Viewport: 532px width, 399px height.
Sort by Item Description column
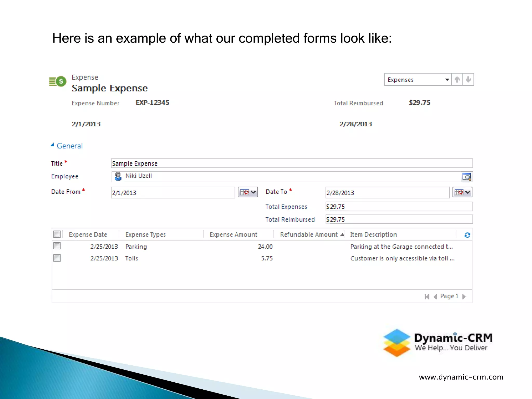pos(374,235)
